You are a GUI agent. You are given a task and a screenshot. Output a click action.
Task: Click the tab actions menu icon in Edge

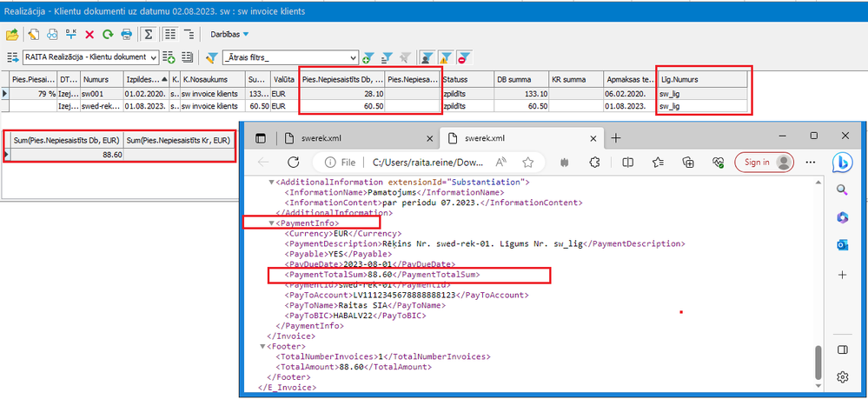click(x=261, y=138)
